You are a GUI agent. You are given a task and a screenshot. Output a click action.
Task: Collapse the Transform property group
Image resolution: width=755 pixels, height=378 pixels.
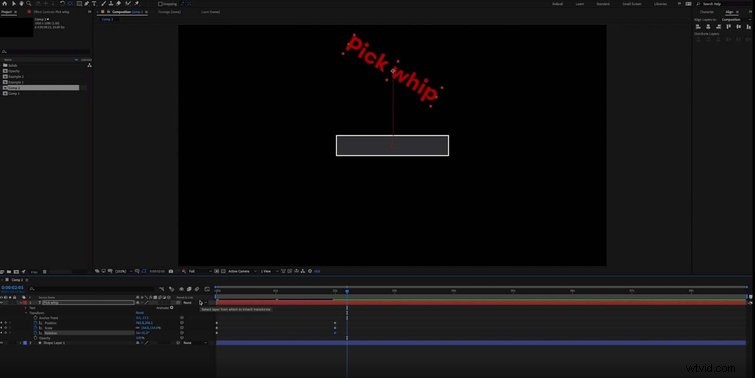pyautogui.click(x=26, y=313)
